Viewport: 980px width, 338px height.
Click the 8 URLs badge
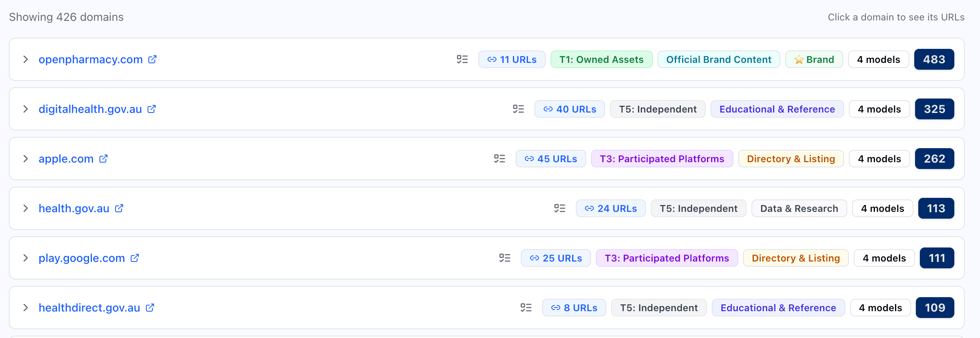[x=574, y=308]
